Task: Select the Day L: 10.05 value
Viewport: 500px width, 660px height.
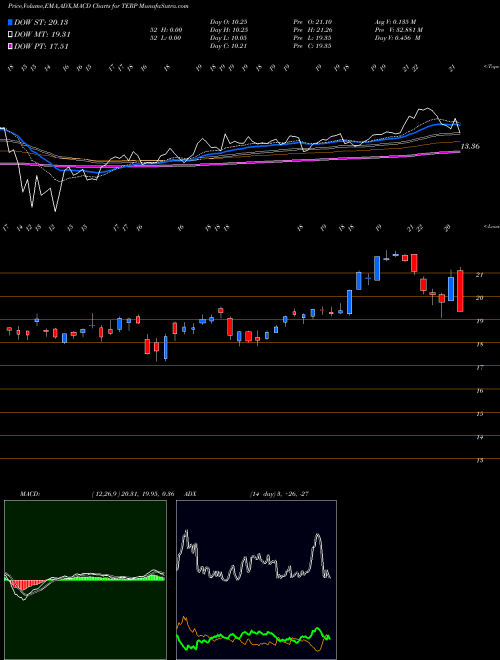Action: (x=228, y=38)
